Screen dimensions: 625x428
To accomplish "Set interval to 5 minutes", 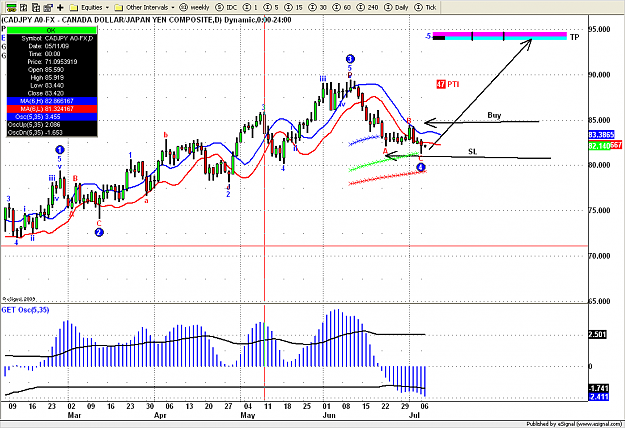I will pyautogui.click(x=271, y=7).
